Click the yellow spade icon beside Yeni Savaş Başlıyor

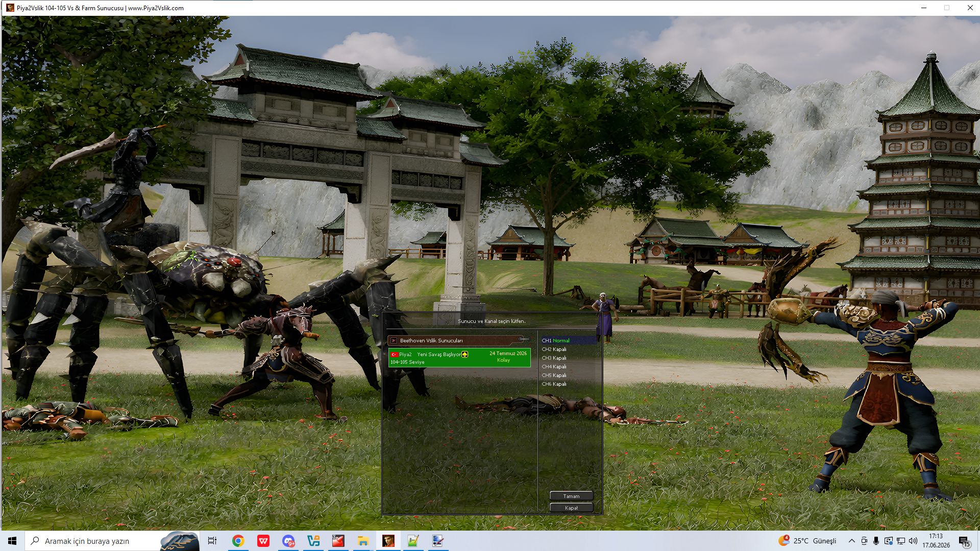464,355
